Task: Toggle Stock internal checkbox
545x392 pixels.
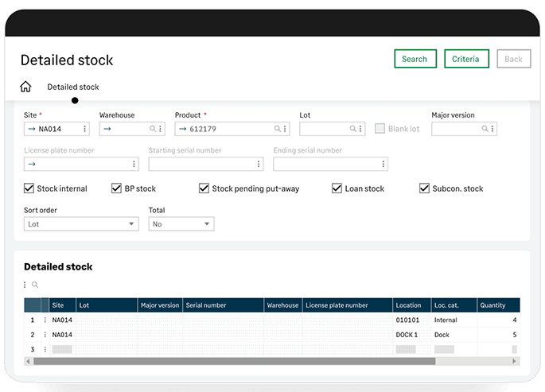Action: 29,188
